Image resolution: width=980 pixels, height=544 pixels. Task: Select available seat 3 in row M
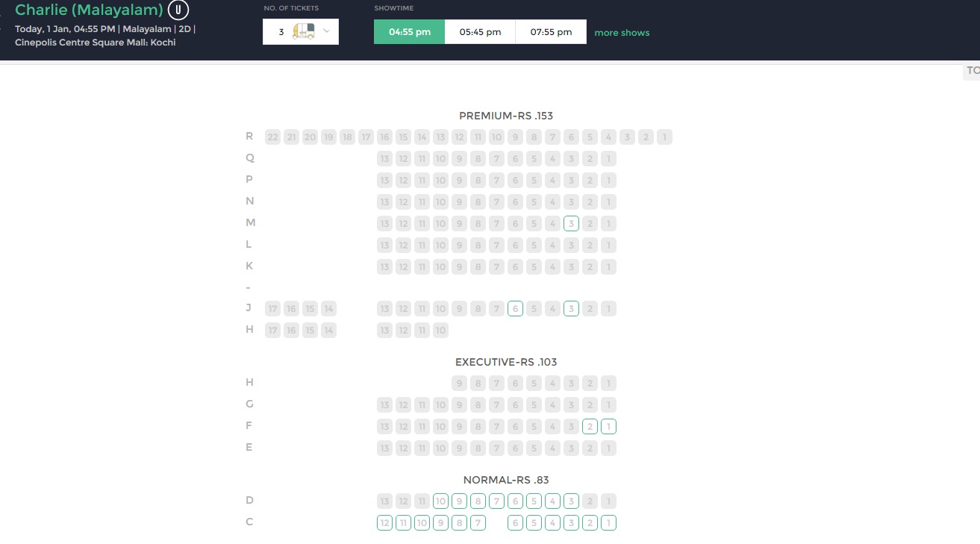tap(571, 223)
